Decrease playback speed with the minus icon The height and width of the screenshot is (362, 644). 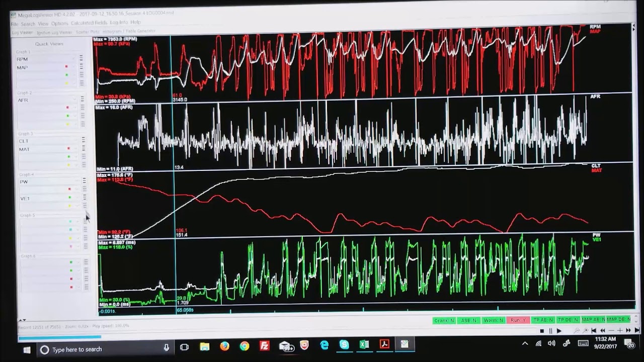tap(611, 331)
